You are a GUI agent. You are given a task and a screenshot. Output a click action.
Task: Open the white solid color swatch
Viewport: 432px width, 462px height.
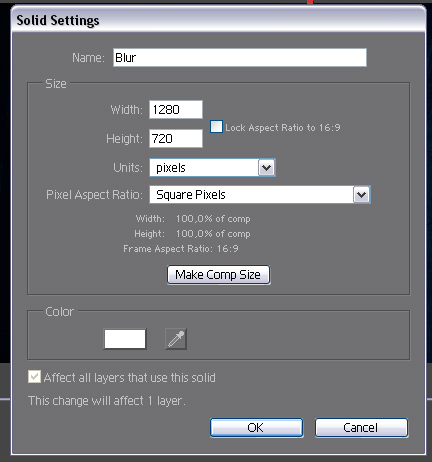(125, 339)
